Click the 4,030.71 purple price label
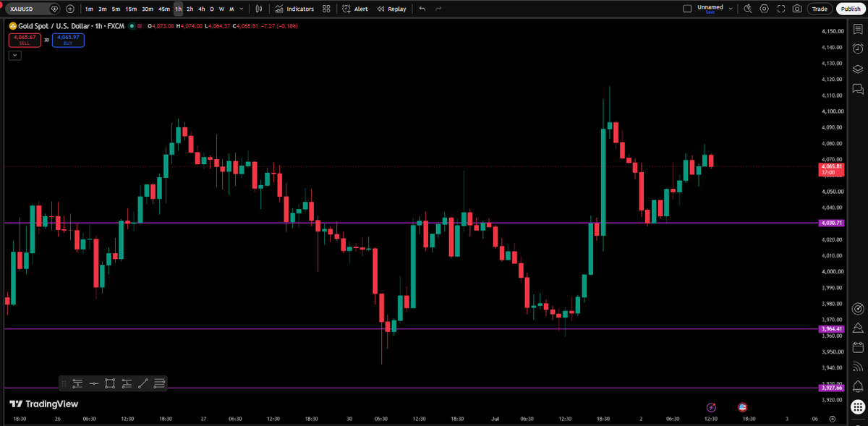 point(832,223)
